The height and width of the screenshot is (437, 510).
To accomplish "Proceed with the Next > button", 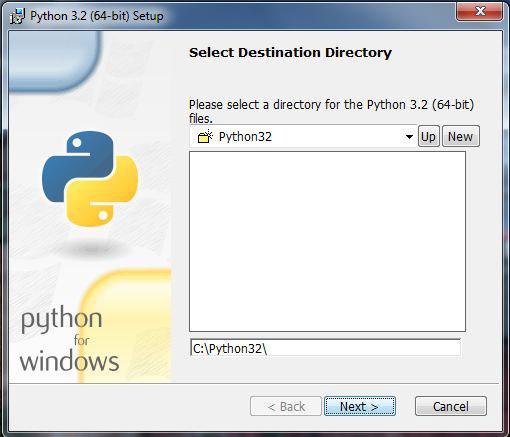I will point(360,406).
